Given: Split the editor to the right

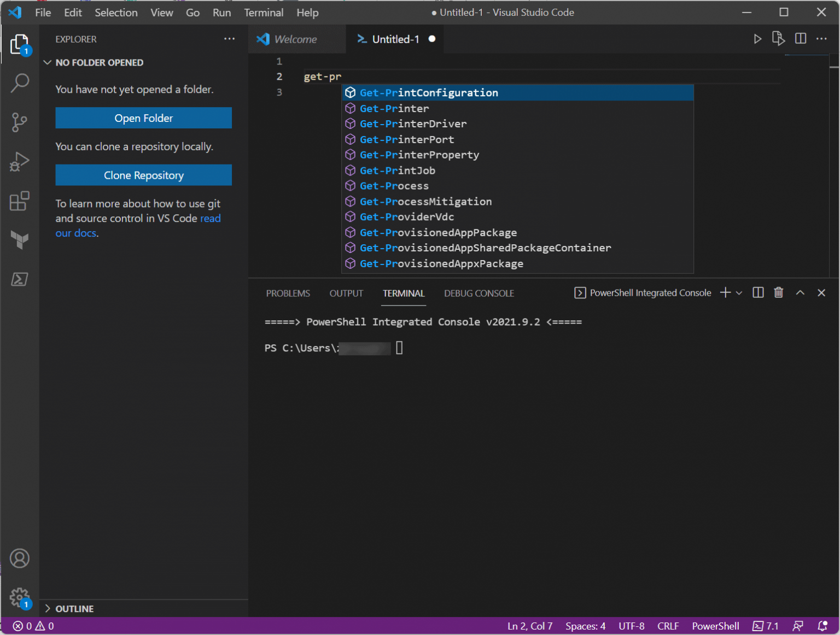Looking at the screenshot, I should [x=801, y=39].
